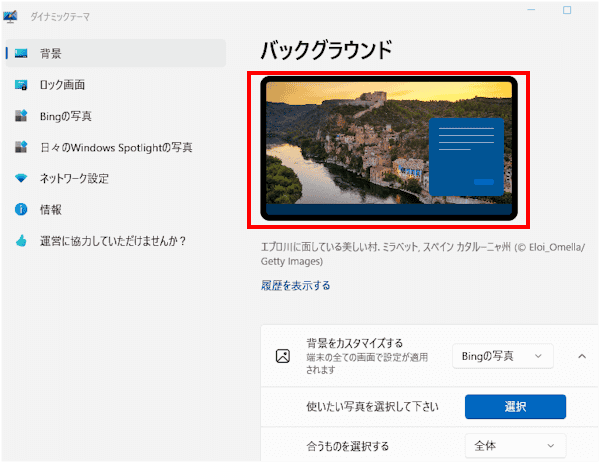This screenshot has width=600, height=463.
Task: Go to the 背景 menu item
Action: (116, 53)
